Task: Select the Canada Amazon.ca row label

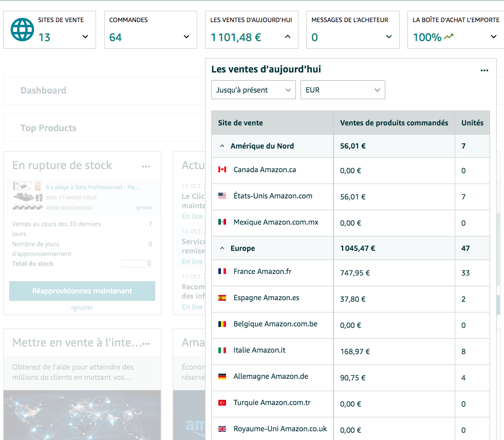Action: coord(265,170)
